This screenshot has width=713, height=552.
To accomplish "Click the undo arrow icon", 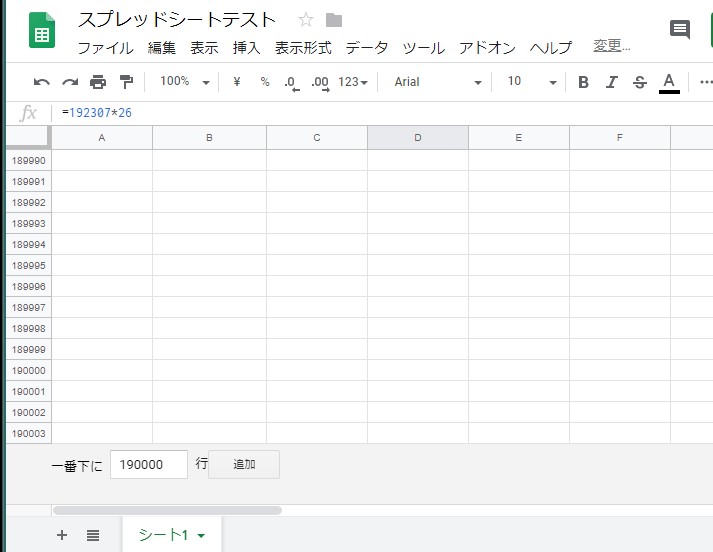I will pyautogui.click(x=41, y=82).
